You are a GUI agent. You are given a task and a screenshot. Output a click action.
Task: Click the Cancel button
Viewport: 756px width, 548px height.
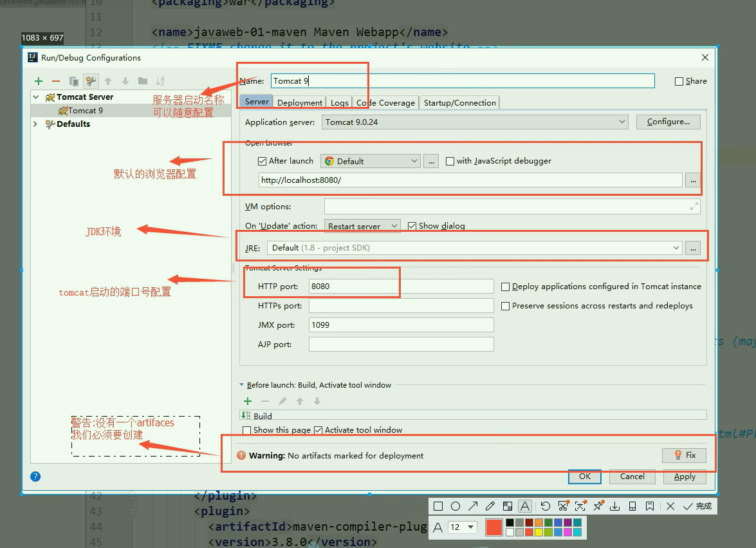click(x=632, y=477)
